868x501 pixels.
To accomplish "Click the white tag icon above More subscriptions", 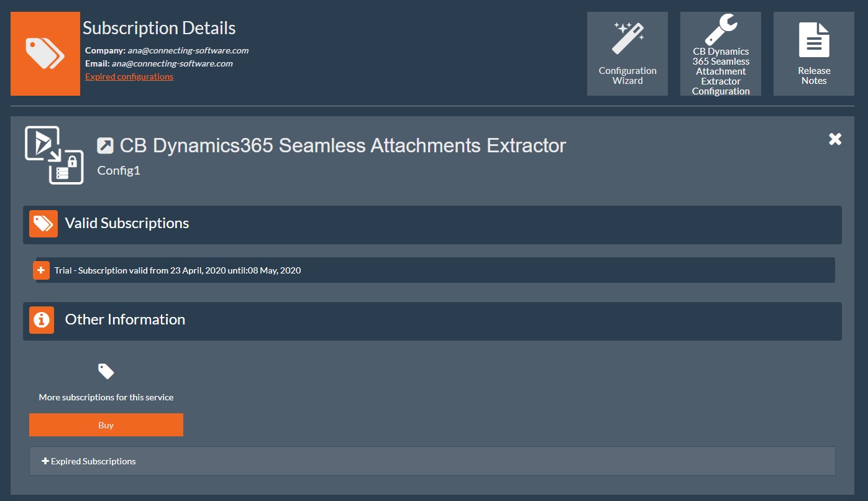I will pos(106,371).
